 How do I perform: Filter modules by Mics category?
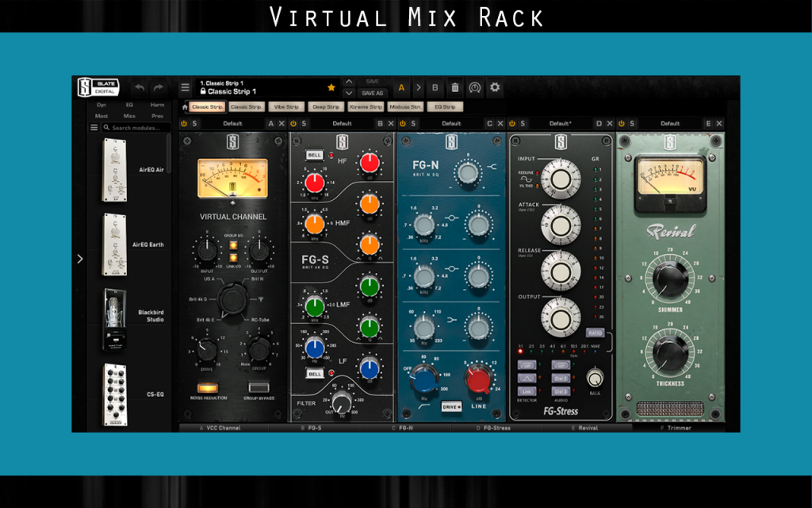pos(129,116)
